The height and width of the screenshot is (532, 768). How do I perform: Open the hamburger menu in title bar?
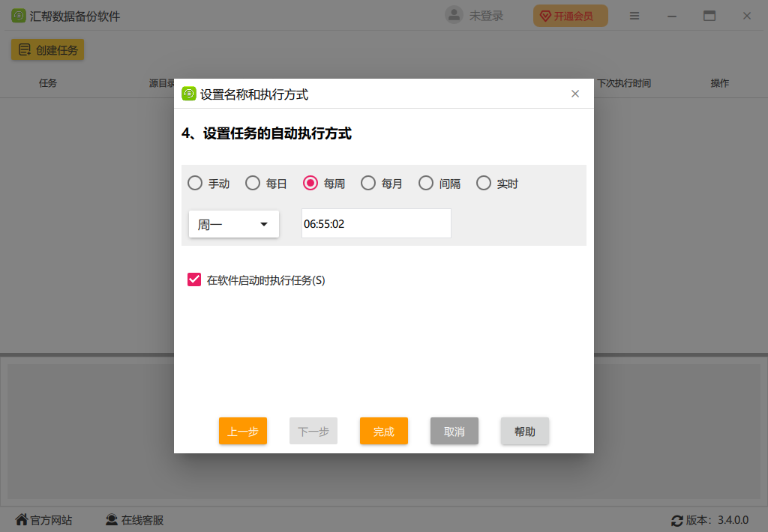click(x=634, y=15)
